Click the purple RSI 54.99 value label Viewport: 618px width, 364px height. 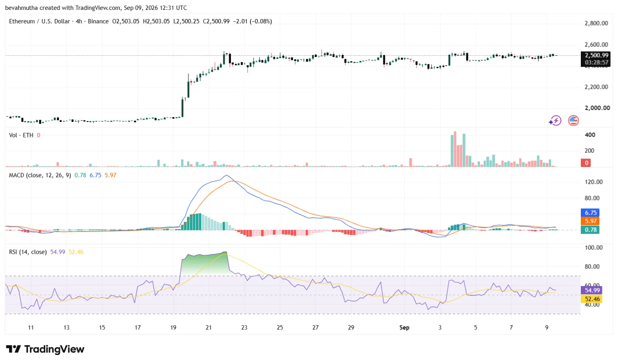pyautogui.click(x=592, y=290)
